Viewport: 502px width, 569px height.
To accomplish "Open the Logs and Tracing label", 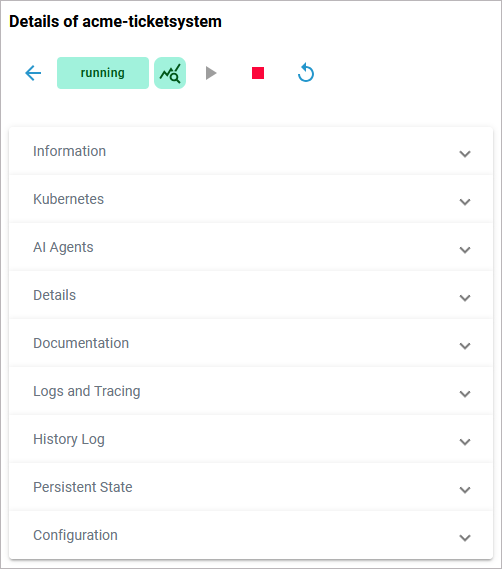I will click(x=87, y=391).
